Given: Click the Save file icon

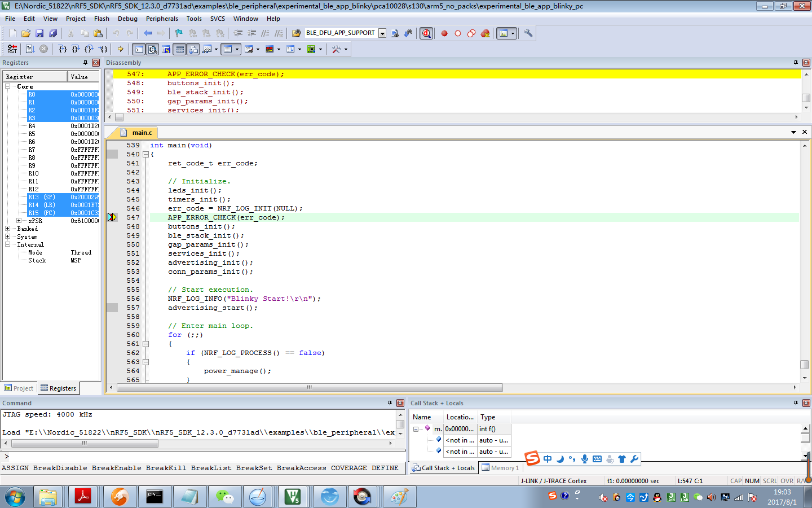Looking at the screenshot, I should (39, 33).
